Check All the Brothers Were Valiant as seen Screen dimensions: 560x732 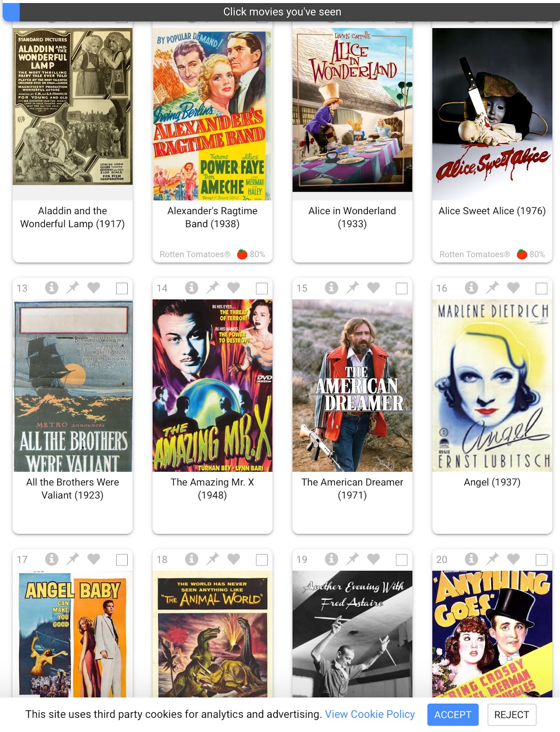[x=122, y=288]
